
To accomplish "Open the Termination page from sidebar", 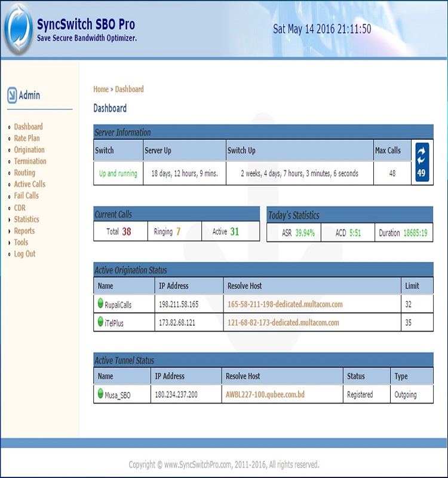I will (x=30, y=161).
